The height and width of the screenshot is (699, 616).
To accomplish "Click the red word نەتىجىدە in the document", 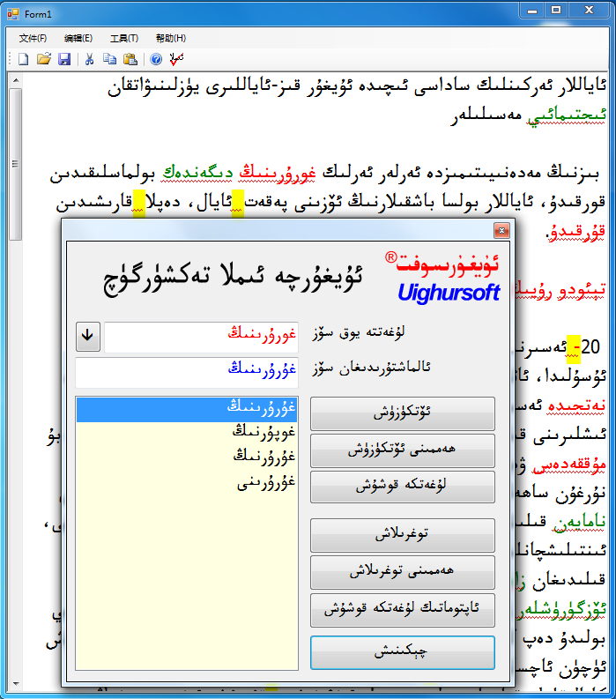I will pos(576,405).
